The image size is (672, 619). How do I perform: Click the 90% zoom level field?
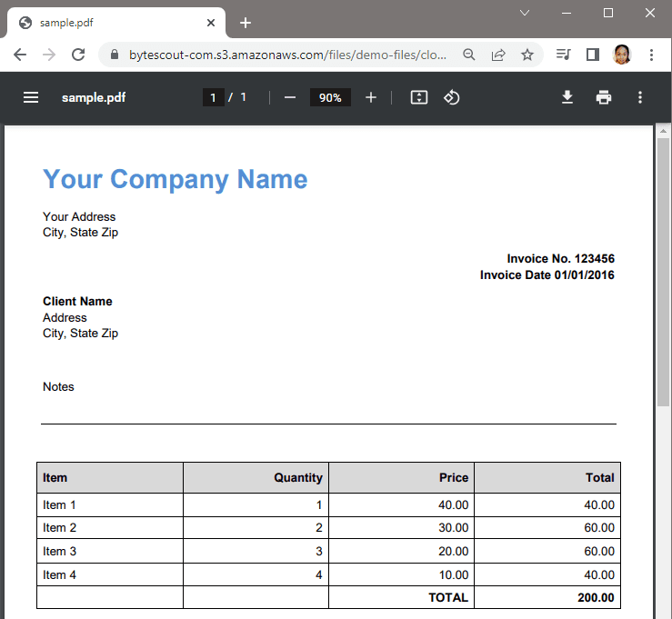330,97
